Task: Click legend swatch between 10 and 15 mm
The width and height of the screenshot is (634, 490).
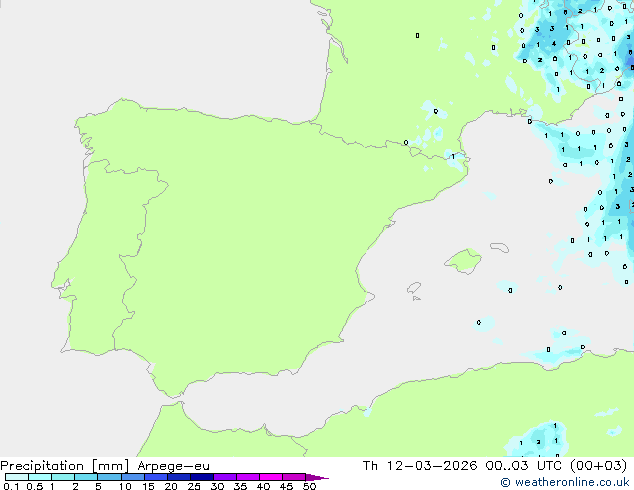Action: pos(134,478)
